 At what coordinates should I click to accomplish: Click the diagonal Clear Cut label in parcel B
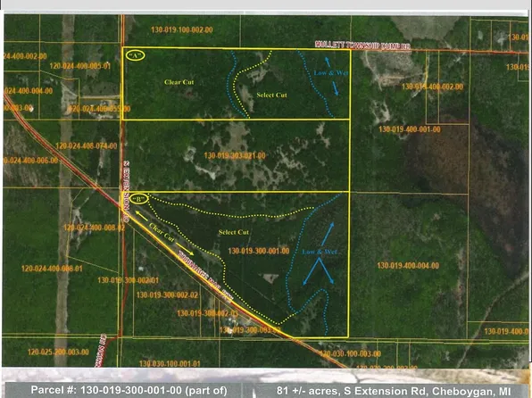click(162, 232)
